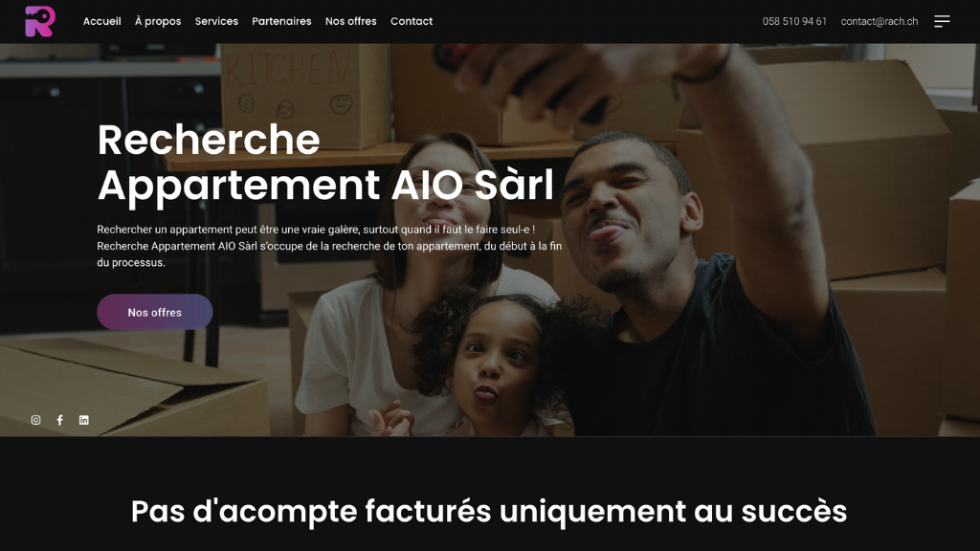Image resolution: width=980 pixels, height=551 pixels.
Task: Click the Recherche Appartement AIO Sàrl heading
Action: pyautogui.click(x=325, y=163)
